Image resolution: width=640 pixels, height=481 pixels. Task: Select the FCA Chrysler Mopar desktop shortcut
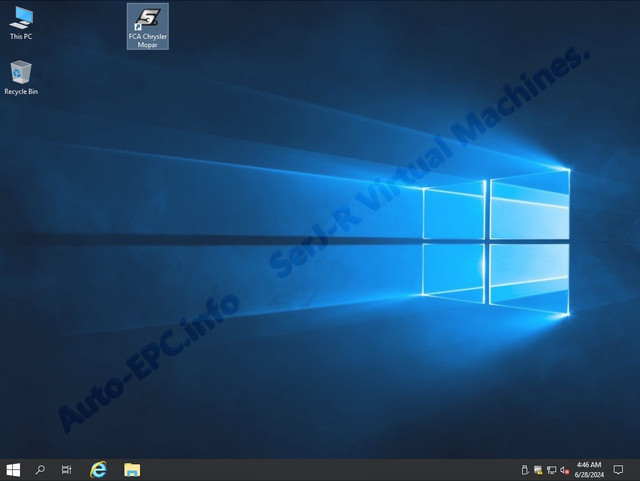click(147, 27)
